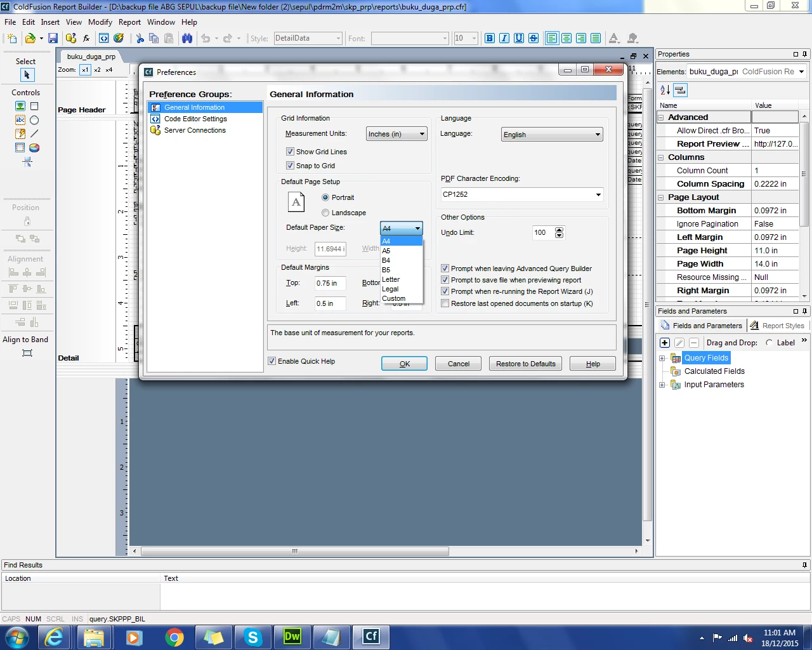Click the Paste clipboard toolbar icon
Image resolution: width=812 pixels, height=650 pixels.
(169, 38)
